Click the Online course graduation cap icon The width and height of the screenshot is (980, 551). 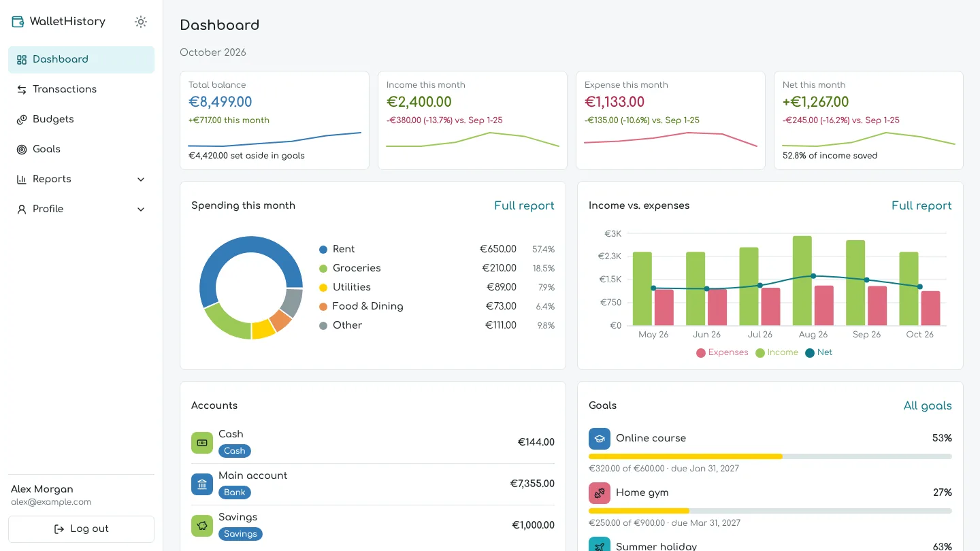pos(600,439)
